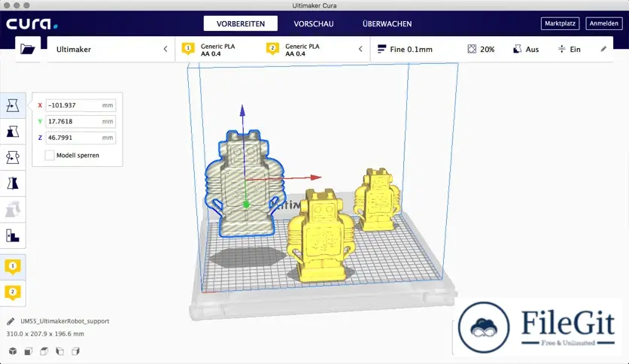Open file using the folder icon

(x=28, y=50)
